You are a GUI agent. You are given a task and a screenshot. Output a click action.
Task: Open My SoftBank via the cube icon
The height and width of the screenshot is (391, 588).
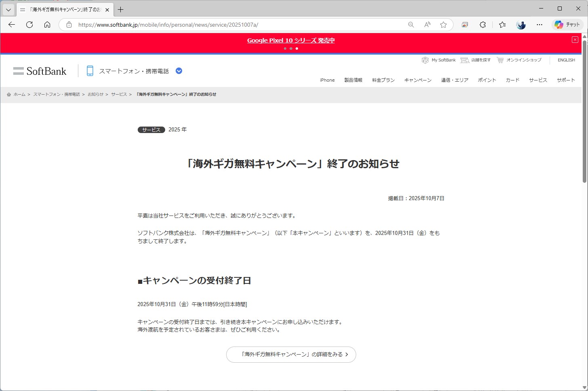(x=425, y=60)
